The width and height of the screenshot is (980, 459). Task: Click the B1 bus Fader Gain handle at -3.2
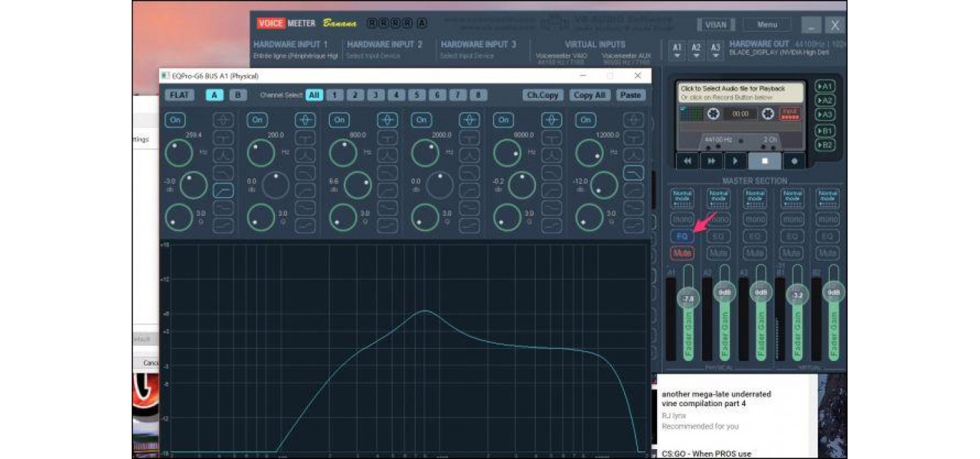(x=797, y=294)
